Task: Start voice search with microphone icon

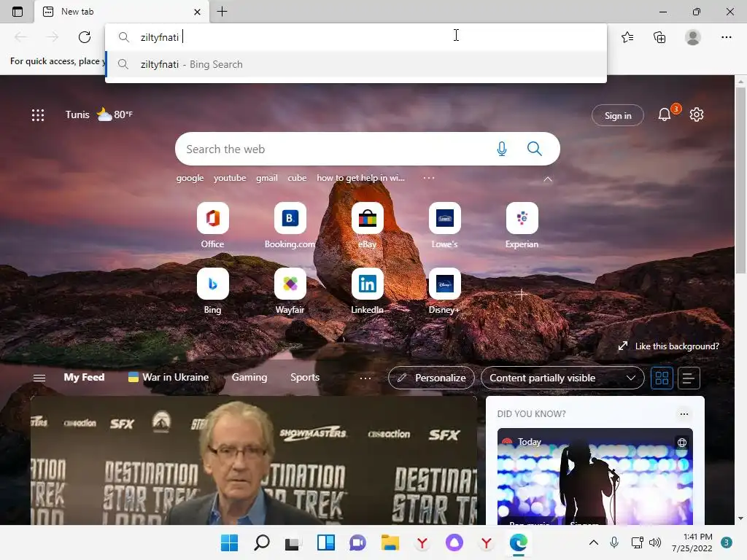Action: click(502, 149)
